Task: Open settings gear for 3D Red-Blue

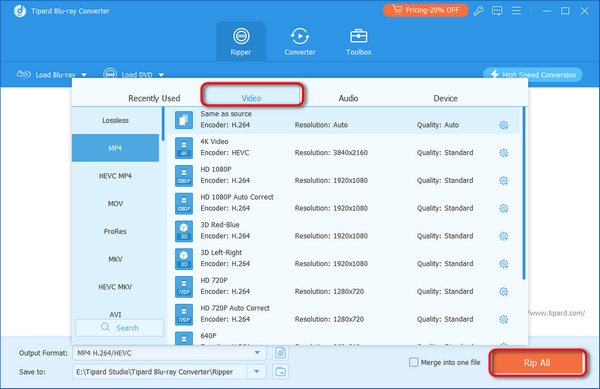Action: pos(504,236)
